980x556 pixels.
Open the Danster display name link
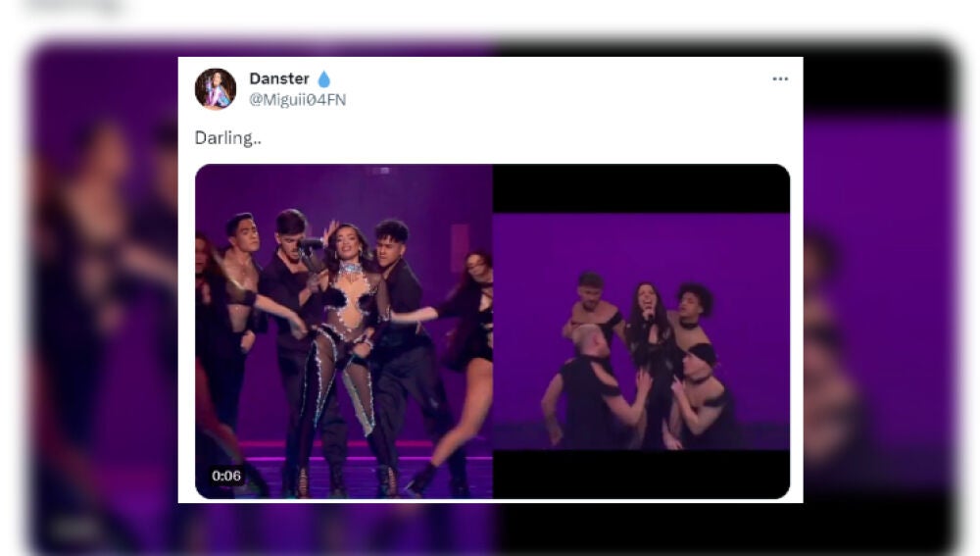[x=279, y=78]
